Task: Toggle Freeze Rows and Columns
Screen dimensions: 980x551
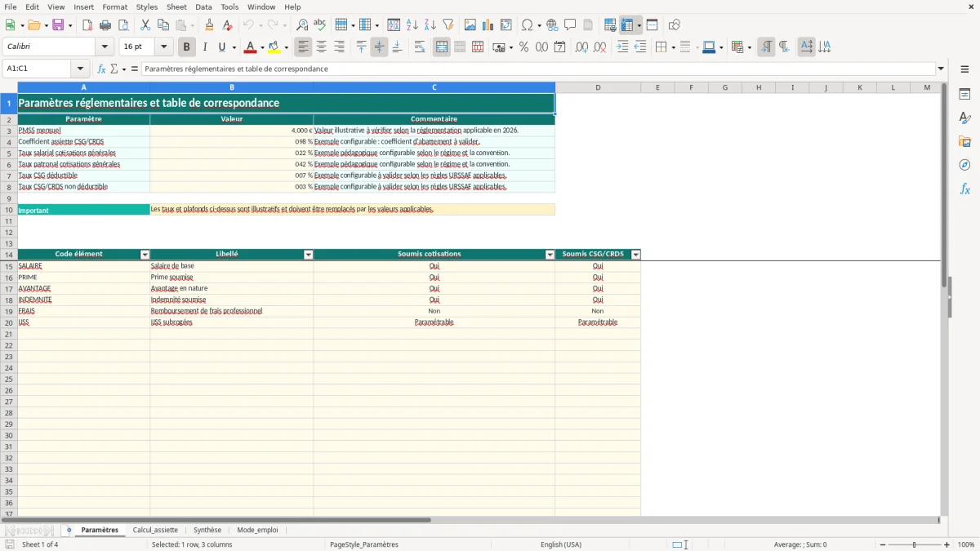Action: coord(627,25)
